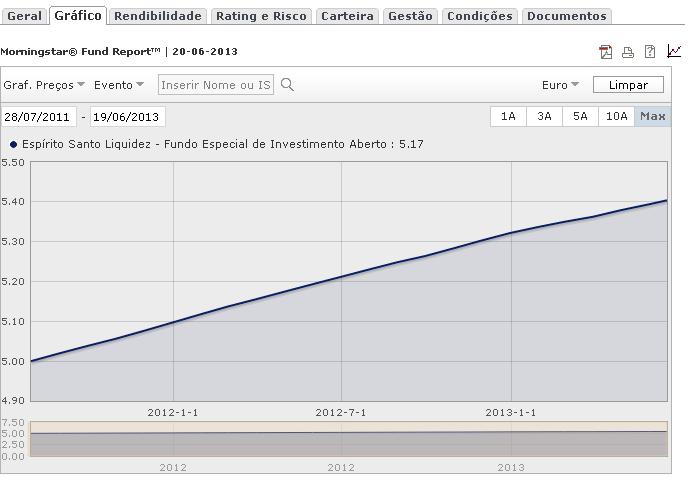The image size is (688, 481).
Task: Open the Evento dropdown
Action: [119, 85]
